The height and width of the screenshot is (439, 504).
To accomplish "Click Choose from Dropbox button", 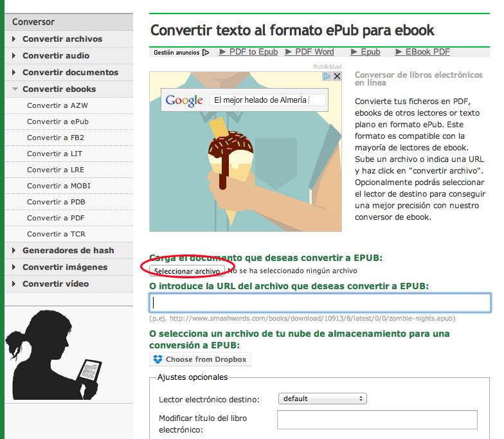I will [x=200, y=359].
